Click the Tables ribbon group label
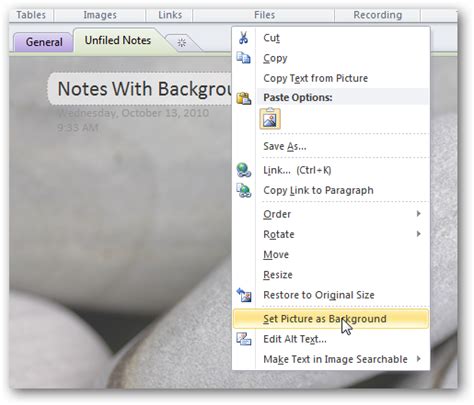 [31, 15]
